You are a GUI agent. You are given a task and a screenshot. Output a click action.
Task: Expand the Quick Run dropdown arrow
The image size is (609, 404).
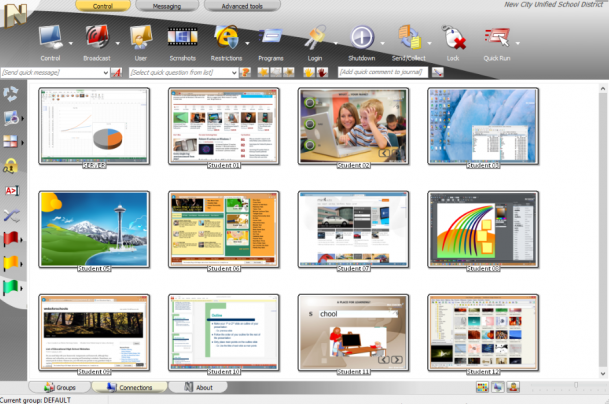pyautogui.click(x=518, y=44)
